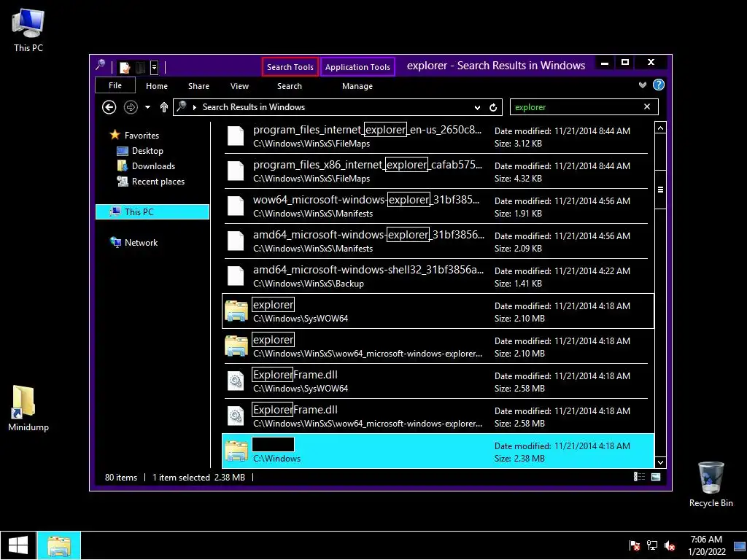Screen dimensions: 747x560
Task: Select explorer in WinSxS wow64 folder
Action: (436, 346)
